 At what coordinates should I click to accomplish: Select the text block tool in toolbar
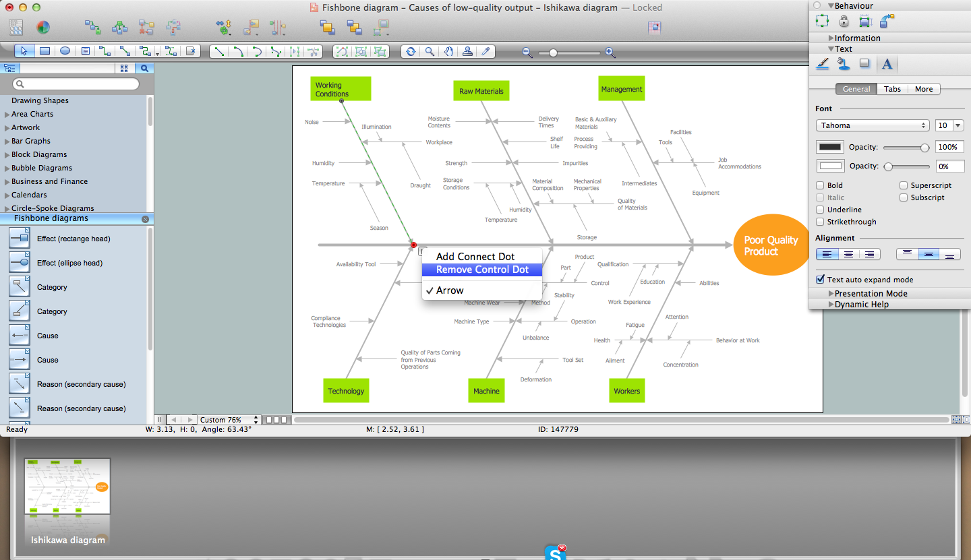[x=85, y=51]
